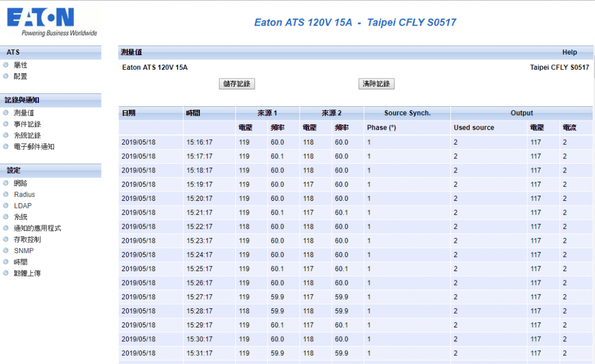Screen dimensions: 595x364
Task: Click the time cell 15:27:17
Action: coord(200,297)
